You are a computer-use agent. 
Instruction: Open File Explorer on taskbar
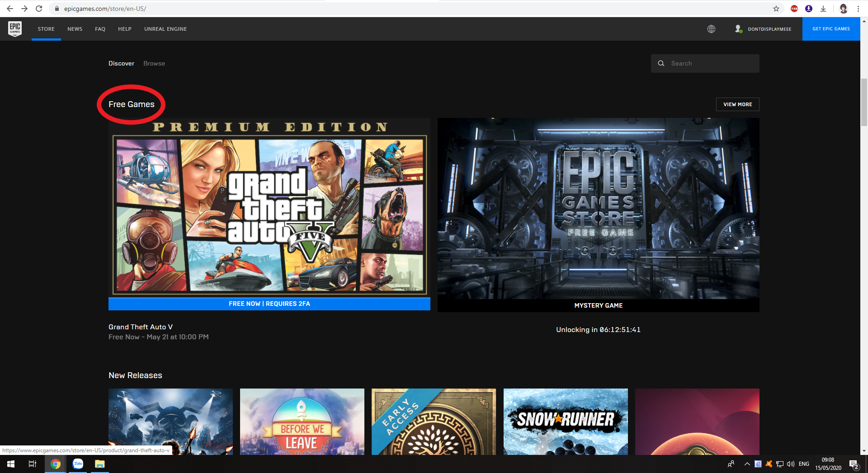pos(99,464)
